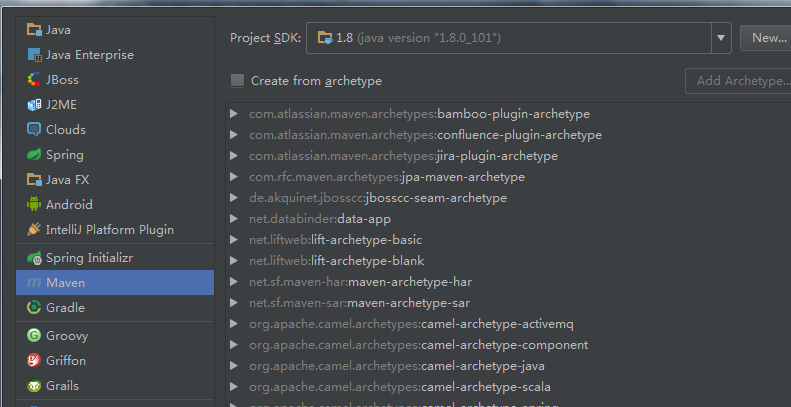Expand lift-archetype-basic entry

point(234,240)
